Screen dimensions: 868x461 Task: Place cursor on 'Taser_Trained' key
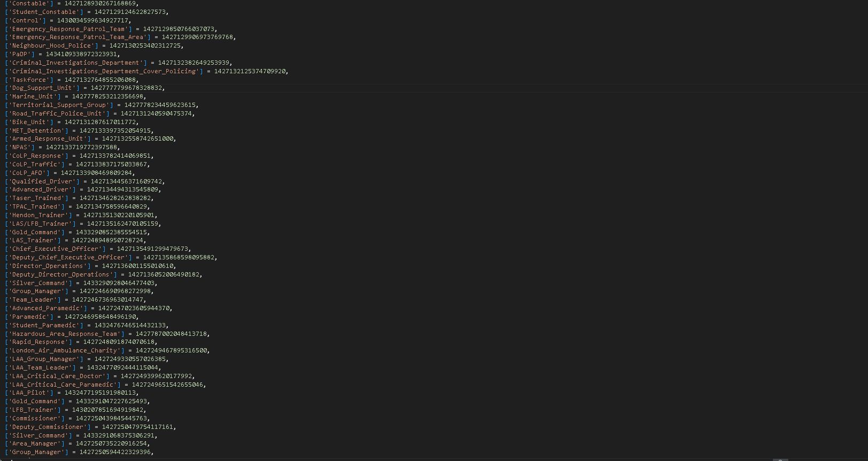36,198
